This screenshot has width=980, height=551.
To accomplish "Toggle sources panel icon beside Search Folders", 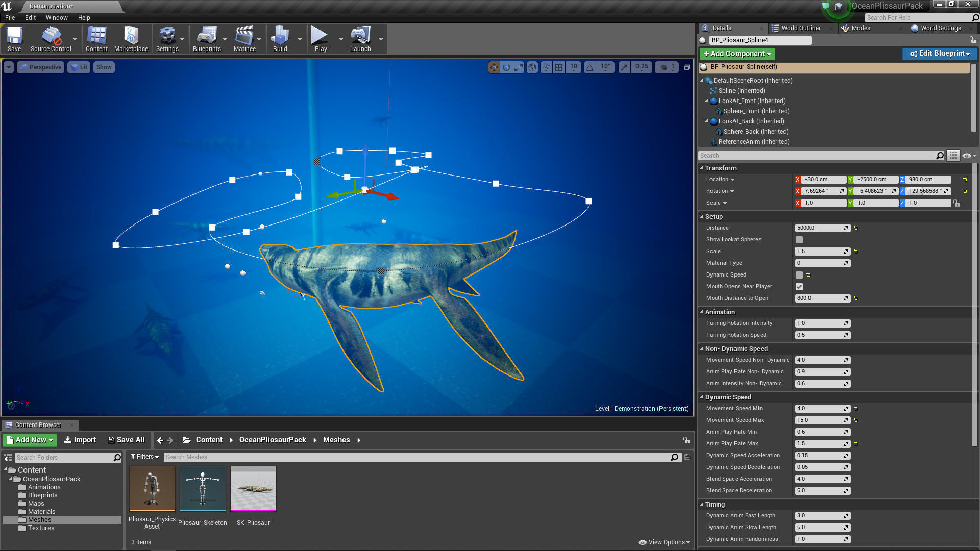I will pos(8,458).
